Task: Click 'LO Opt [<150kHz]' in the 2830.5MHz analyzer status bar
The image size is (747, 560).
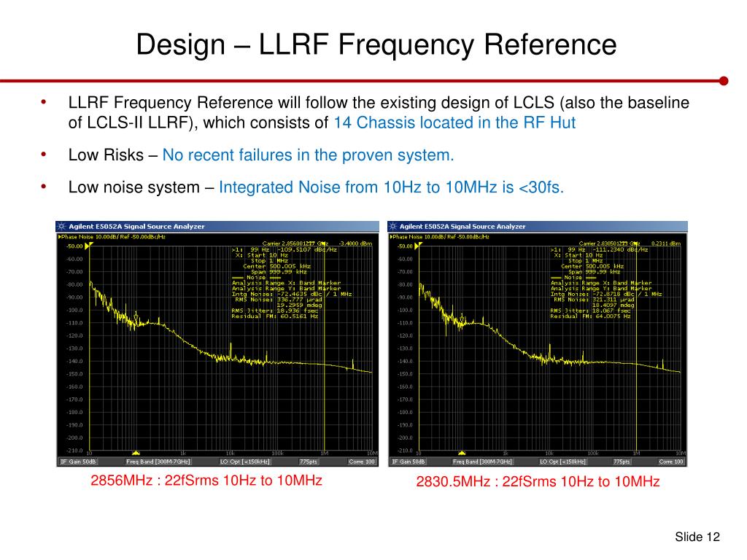Action: pos(562,462)
